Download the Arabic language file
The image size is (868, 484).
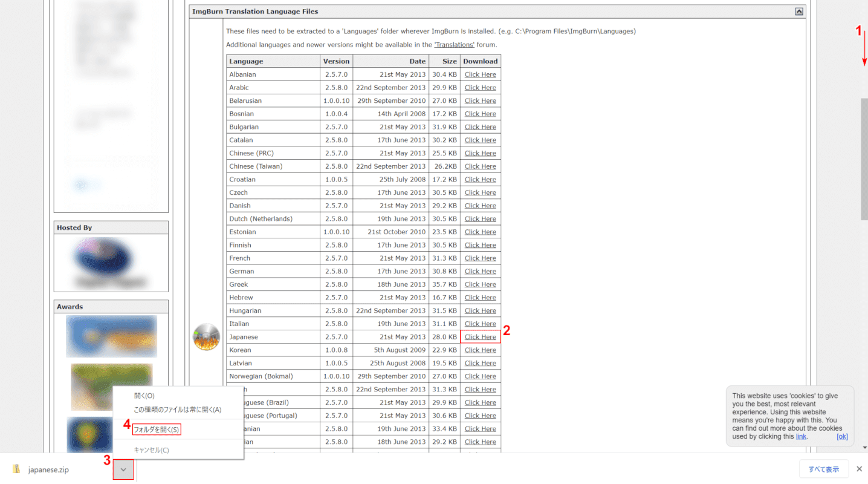pyautogui.click(x=481, y=88)
